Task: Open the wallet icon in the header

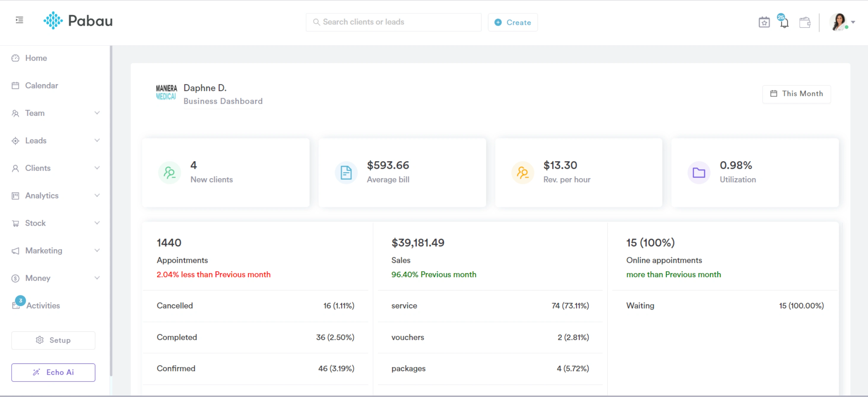Action: (x=805, y=23)
